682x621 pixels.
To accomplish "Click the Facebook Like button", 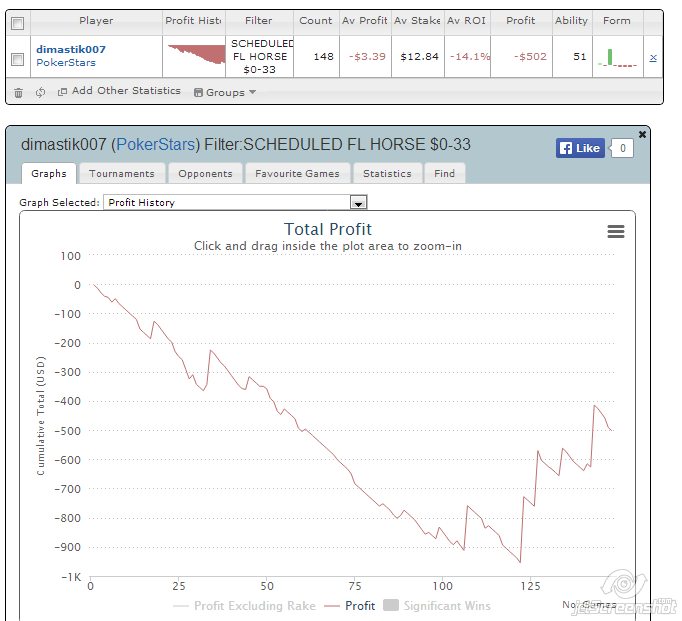I will (580, 148).
